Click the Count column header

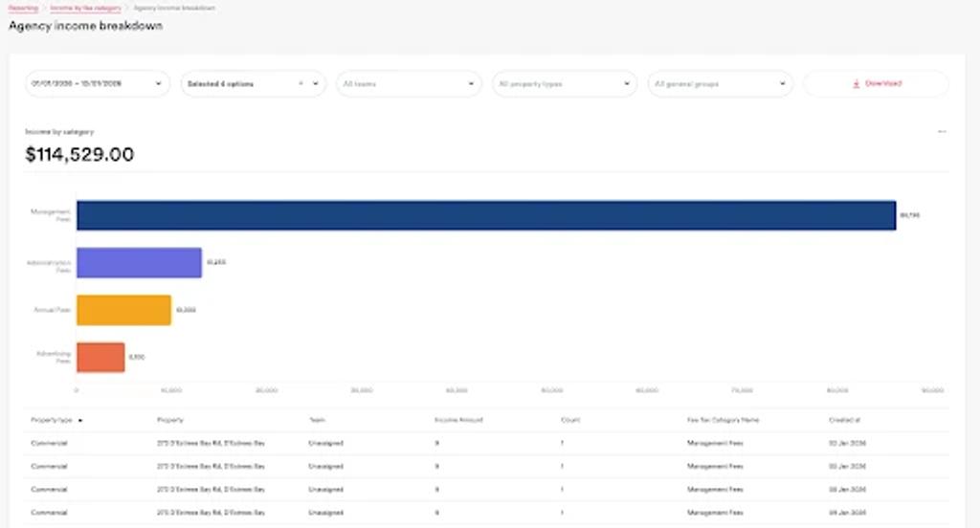(x=570, y=420)
